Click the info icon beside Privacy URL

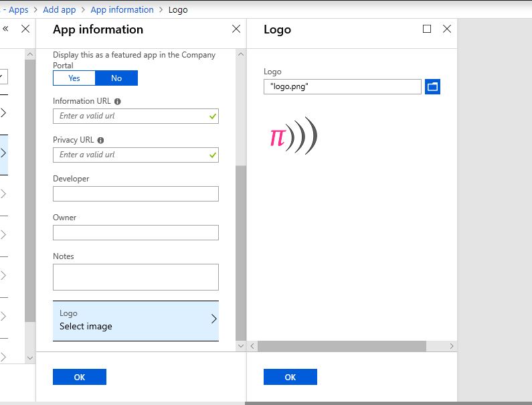tap(100, 141)
